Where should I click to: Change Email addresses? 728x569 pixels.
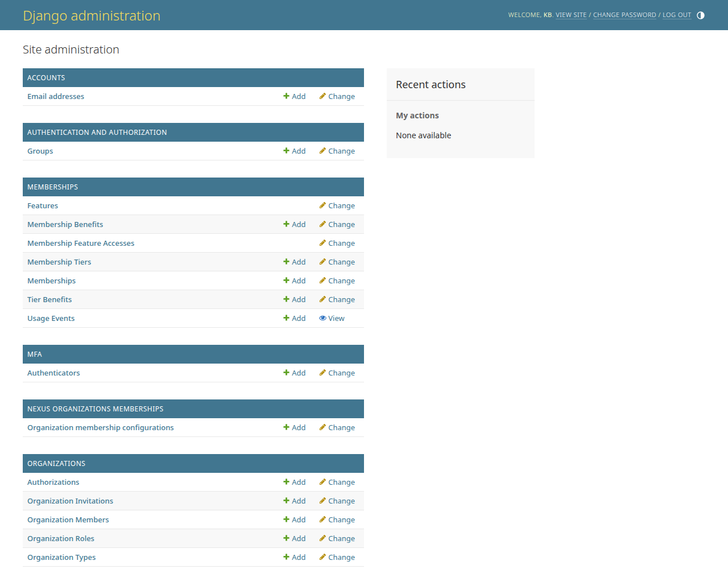[x=337, y=96]
